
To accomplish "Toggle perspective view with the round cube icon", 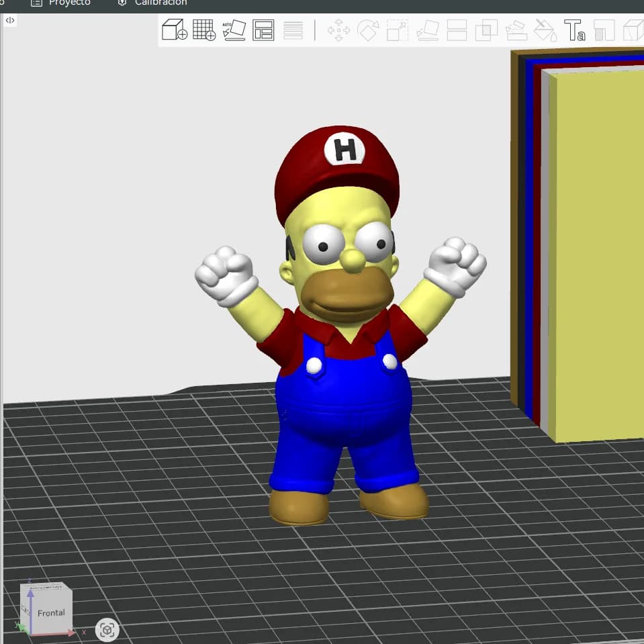I will click(107, 630).
